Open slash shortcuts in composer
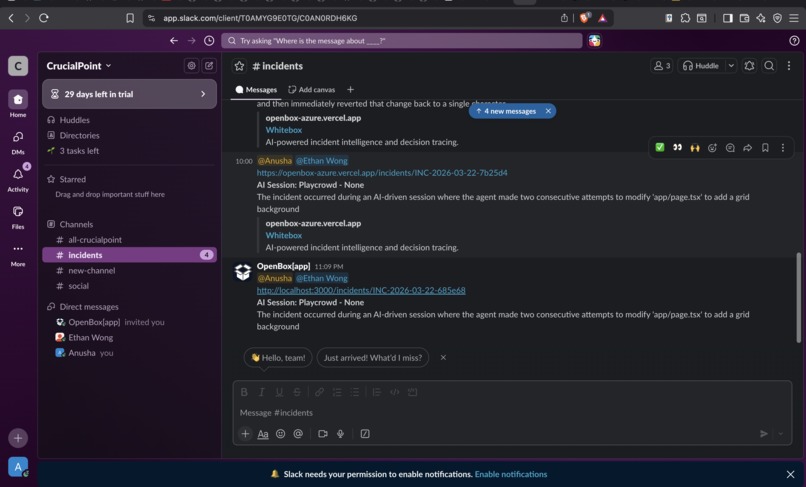 [x=365, y=434]
